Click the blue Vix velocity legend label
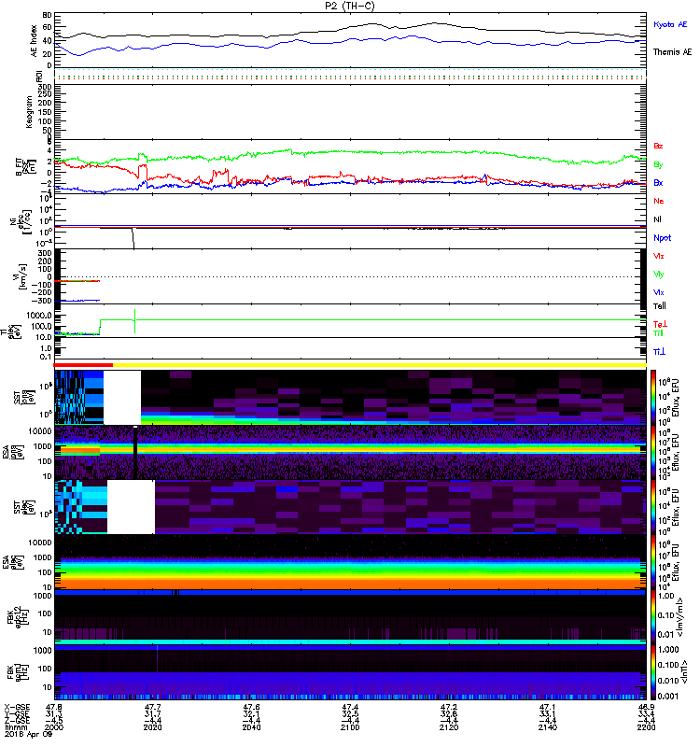 click(x=658, y=292)
